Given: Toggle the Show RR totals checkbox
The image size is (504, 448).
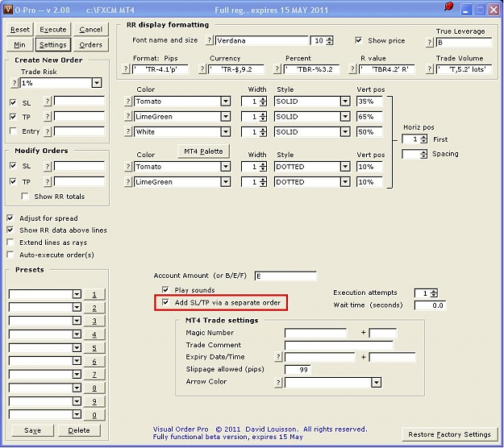Looking at the screenshot, I should [25, 197].
